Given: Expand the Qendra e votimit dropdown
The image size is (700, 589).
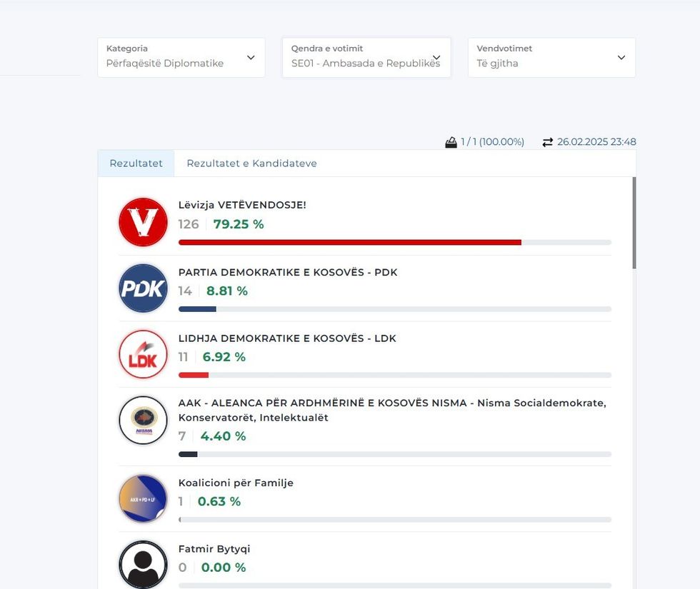Looking at the screenshot, I should point(366,57).
